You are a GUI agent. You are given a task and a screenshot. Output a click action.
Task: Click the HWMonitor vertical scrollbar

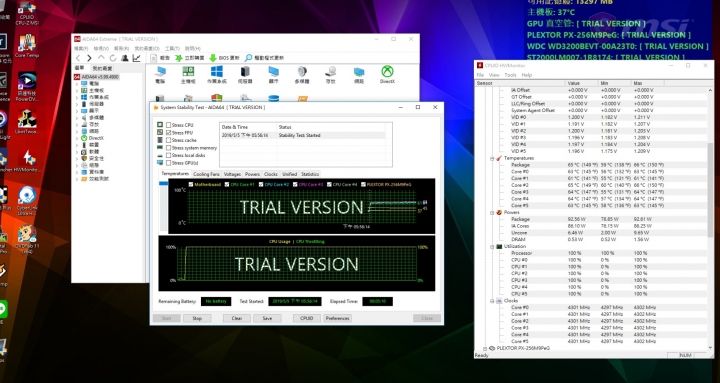(711, 218)
